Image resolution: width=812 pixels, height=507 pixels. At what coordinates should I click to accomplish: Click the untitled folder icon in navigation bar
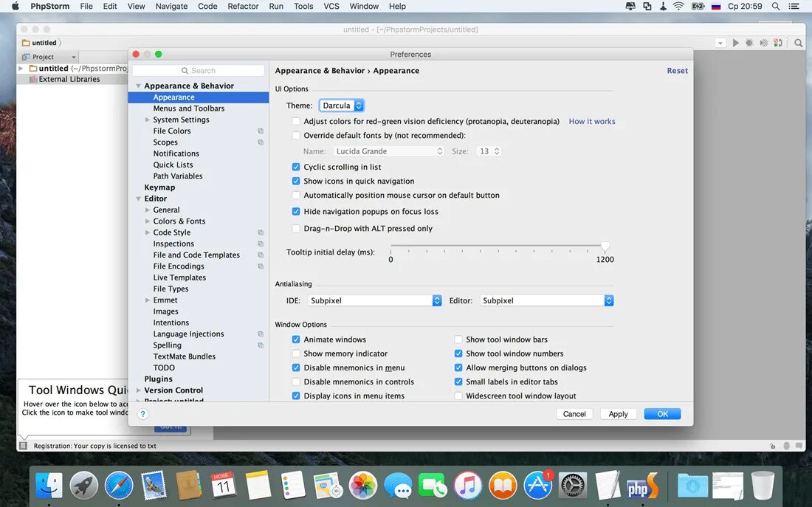coord(26,43)
